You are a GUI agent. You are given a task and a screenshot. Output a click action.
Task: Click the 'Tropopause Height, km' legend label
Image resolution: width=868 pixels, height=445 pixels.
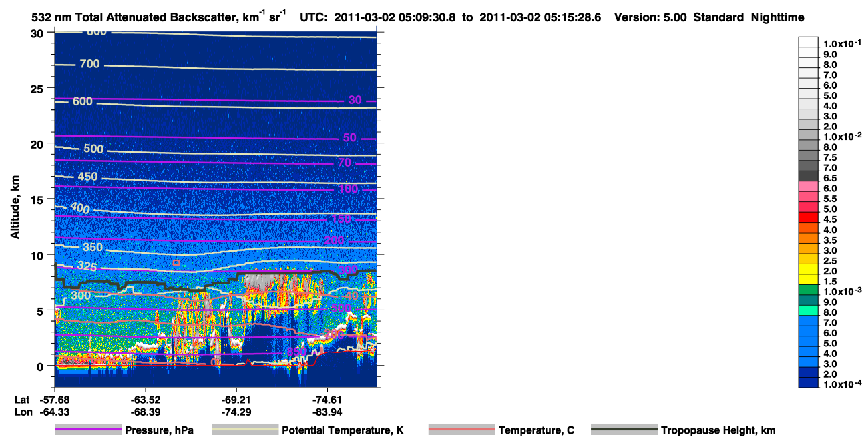pos(718,430)
